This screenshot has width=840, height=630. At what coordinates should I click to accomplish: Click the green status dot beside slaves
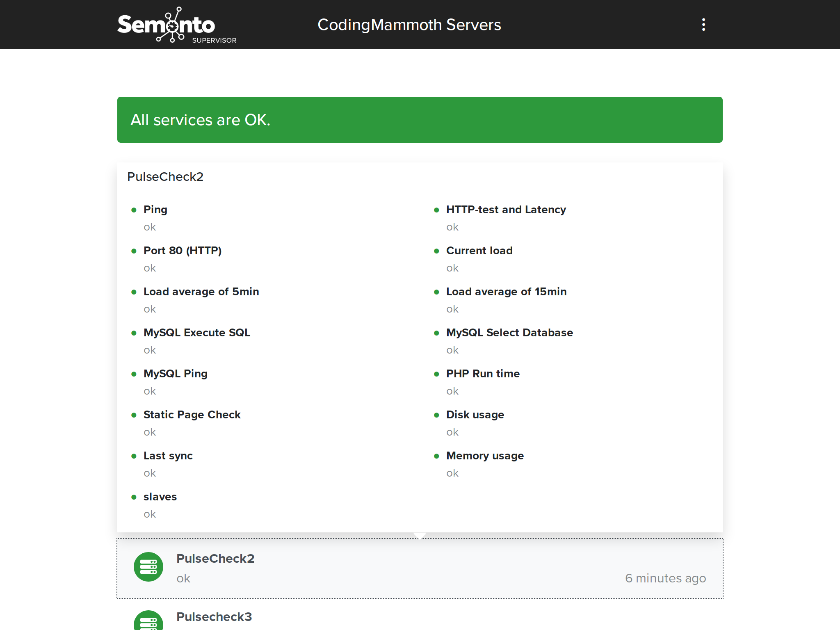point(134,497)
